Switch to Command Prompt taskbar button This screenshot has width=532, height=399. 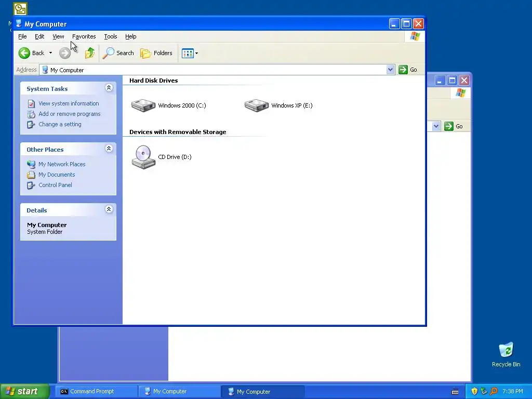96,392
